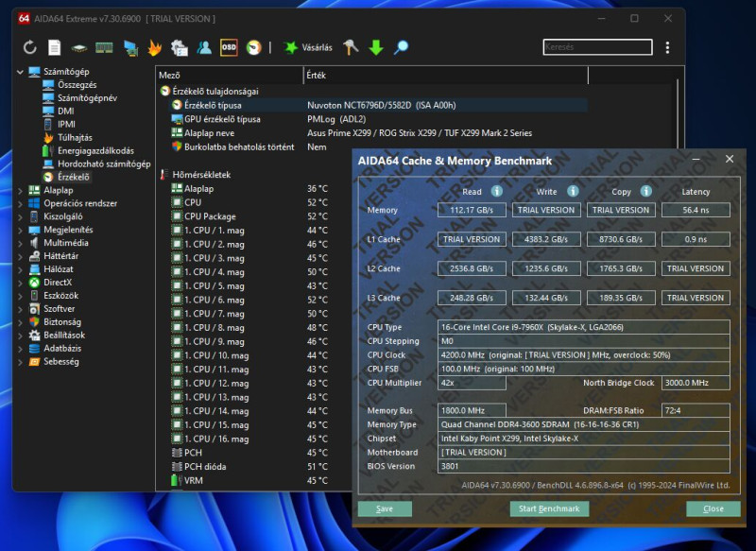The width and height of the screenshot is (756, 551).
Task: Minimize the Cache & Memory Benchmark window
Action: click(696, 160)
